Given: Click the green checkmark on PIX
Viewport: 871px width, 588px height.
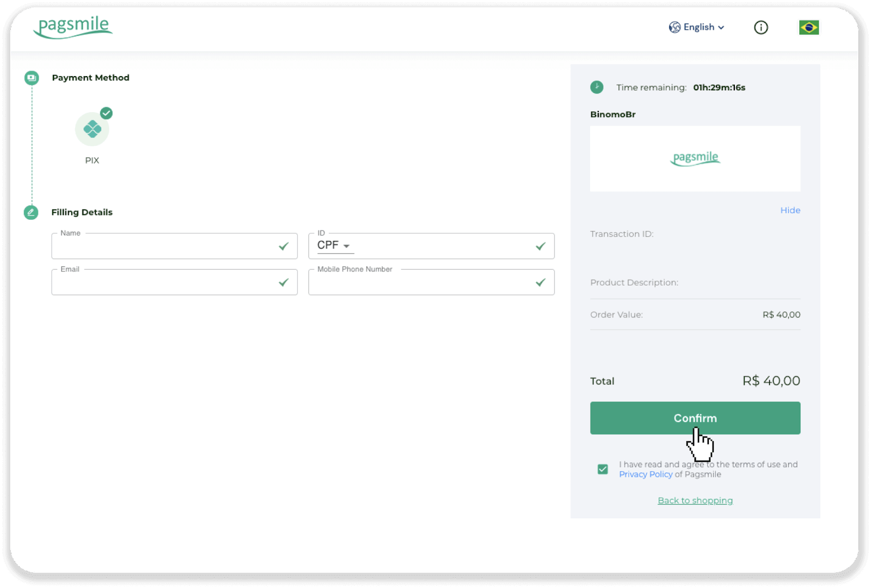Looking at the screenshot, I should pos(107,113).
